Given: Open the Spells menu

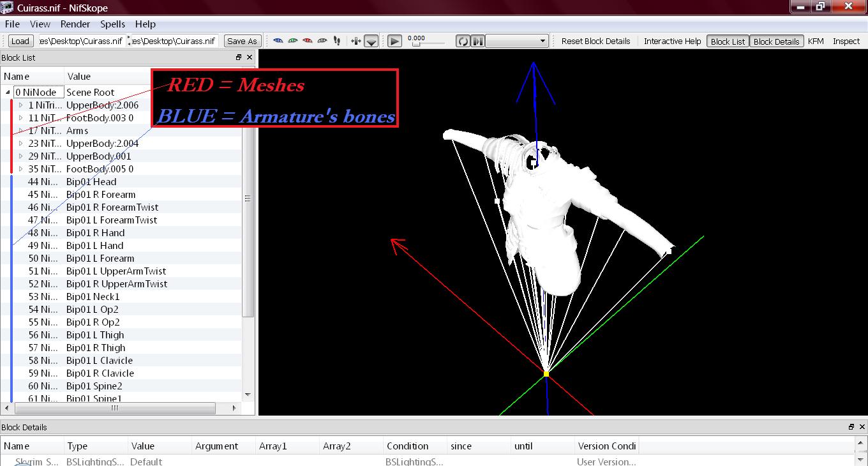Looking at the screenshot, I should pos(112,24).
